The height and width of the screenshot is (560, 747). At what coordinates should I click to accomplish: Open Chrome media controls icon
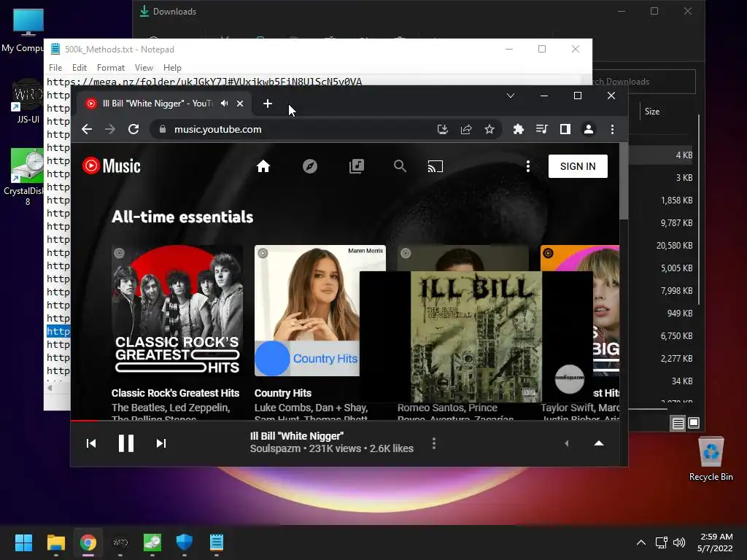[542, 129]
